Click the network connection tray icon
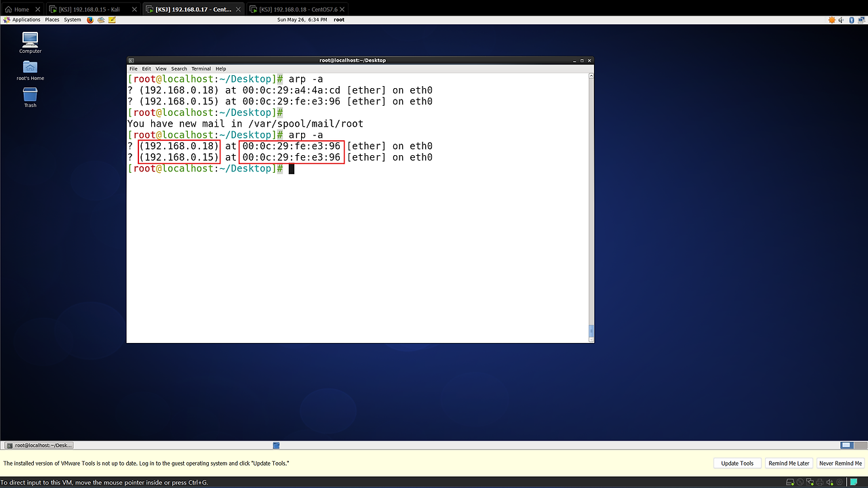The height and width of the screenshot is (488, 868). [x=862, y=20]
